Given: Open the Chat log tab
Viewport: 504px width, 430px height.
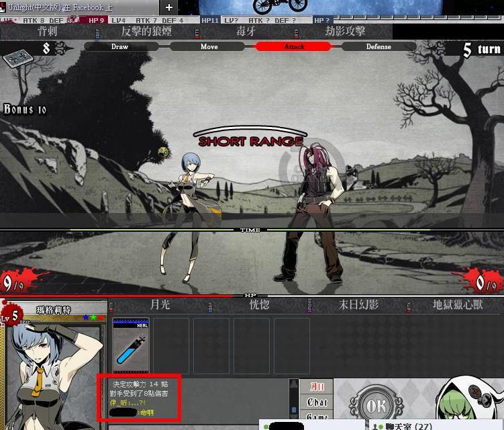Looking at the screenshot, I should tap(317, 402).
